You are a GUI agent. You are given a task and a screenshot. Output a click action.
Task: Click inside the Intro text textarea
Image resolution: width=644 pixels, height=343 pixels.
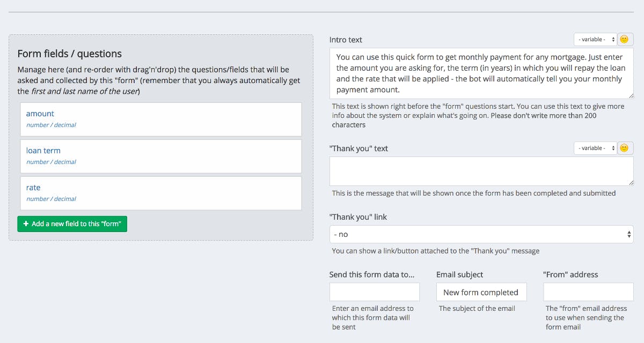pos(481,73)
